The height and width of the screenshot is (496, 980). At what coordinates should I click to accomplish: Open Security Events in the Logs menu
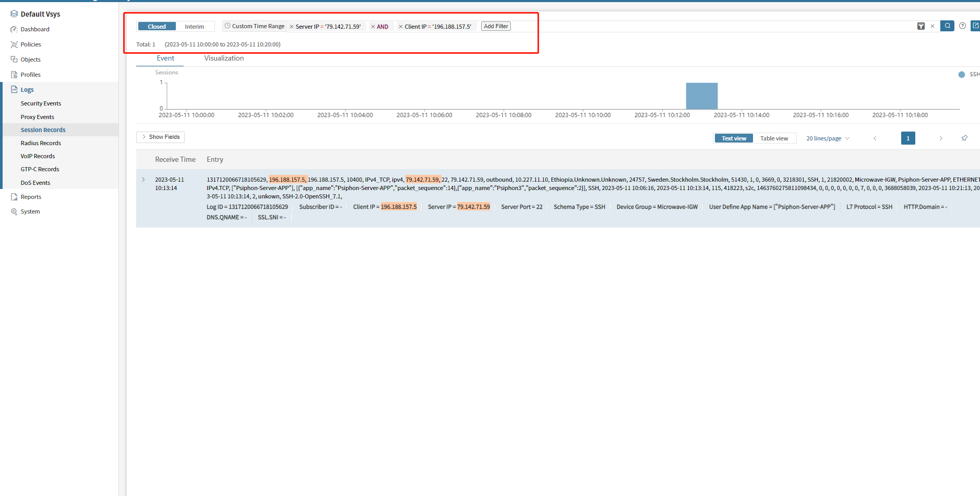point(41,103)
